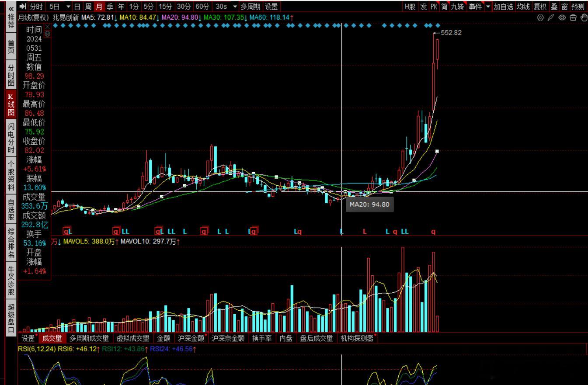Viewport: 588px width, 385px height.
Task: Select the 季 quarterly period
Action: (x=110, y=7)
